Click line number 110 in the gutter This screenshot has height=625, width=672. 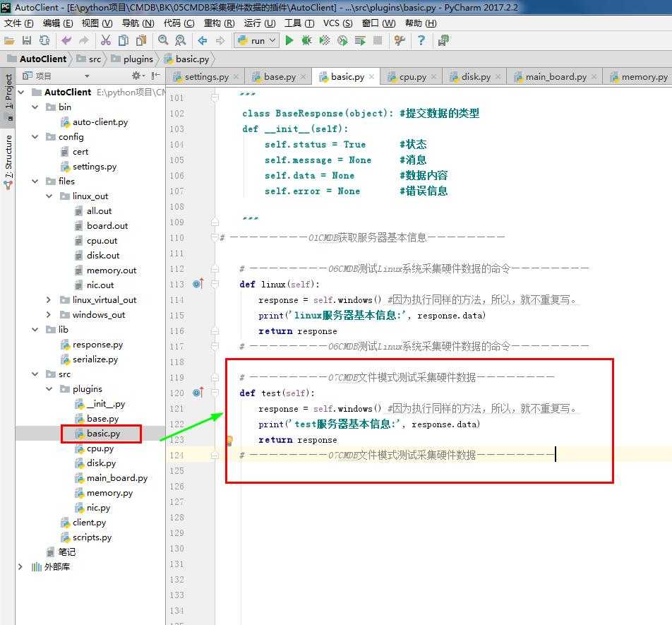176,238
